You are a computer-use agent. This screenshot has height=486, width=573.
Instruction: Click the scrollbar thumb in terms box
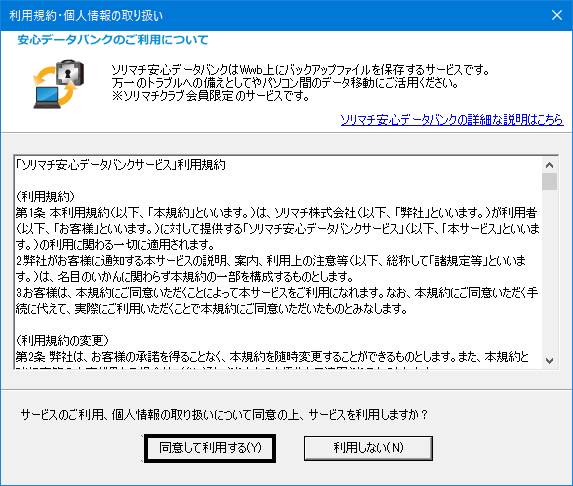click(x=549, y=182)
